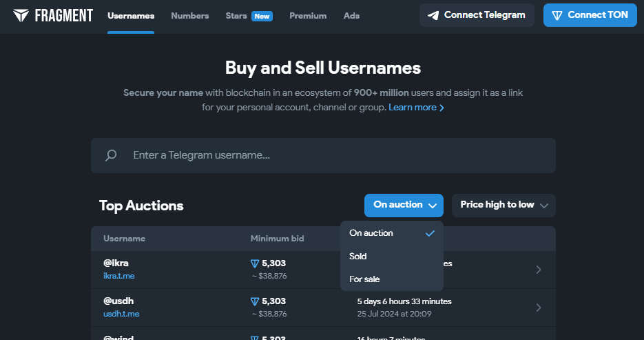This screenshot has width=644, height=340.
Task: Switch to the Numbers tab
Action: pos(189,16)
